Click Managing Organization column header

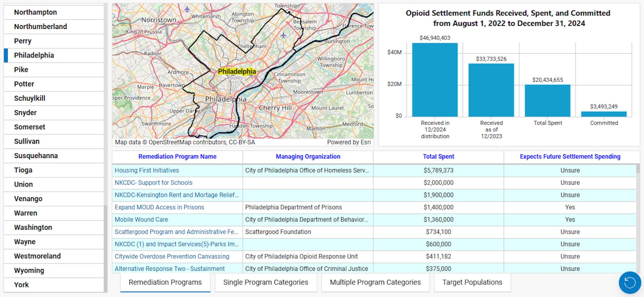(x=308, y=156)
